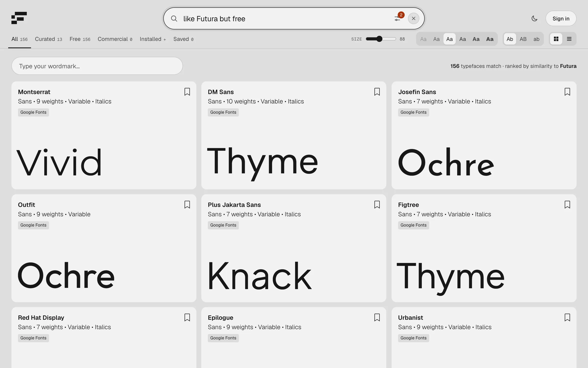
Task: Open the All 156 tab
Action: click(20, 39)
